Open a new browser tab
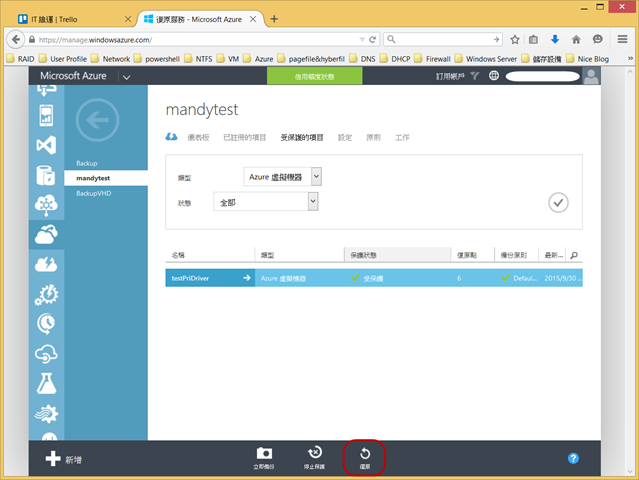 pyautogui.click(x=274, y=19)
